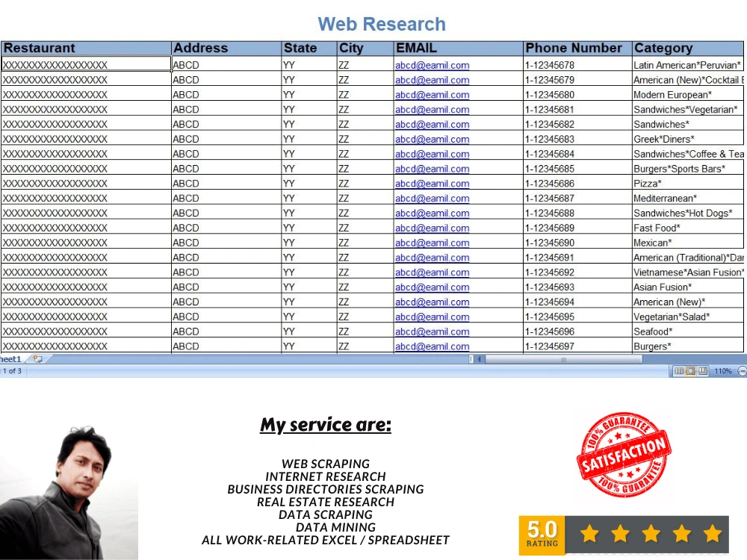Screen dimensions: 747x560
Task: Select phone number 1-12345693 cell
Action: coord(578,287)
